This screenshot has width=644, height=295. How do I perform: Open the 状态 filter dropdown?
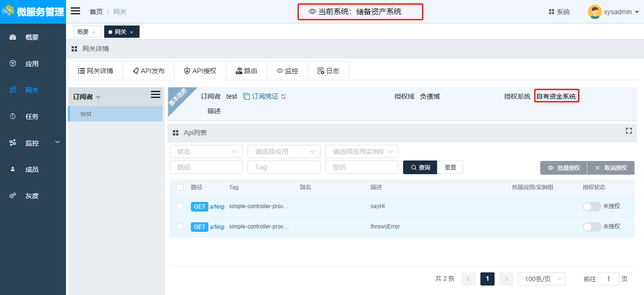click(206, 152)
